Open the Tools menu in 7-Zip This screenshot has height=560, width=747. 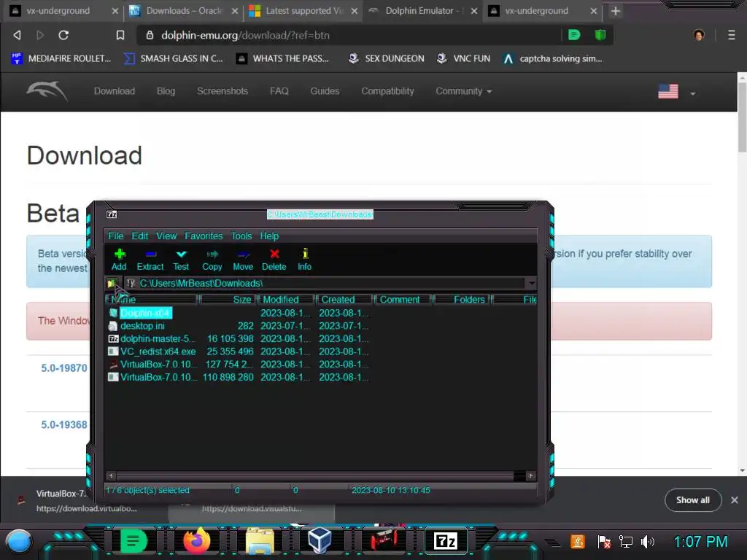pyautogui.click(x=241, y=236)
